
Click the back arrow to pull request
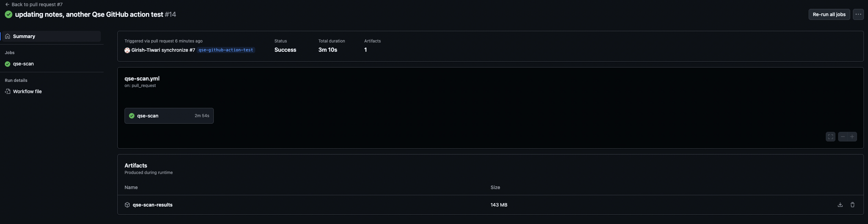point(7,4)
